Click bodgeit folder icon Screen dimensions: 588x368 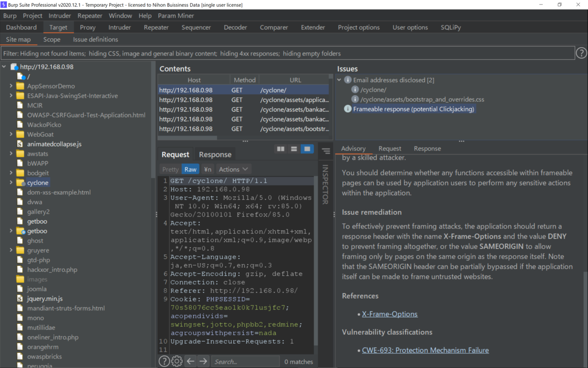pos(20,173)
